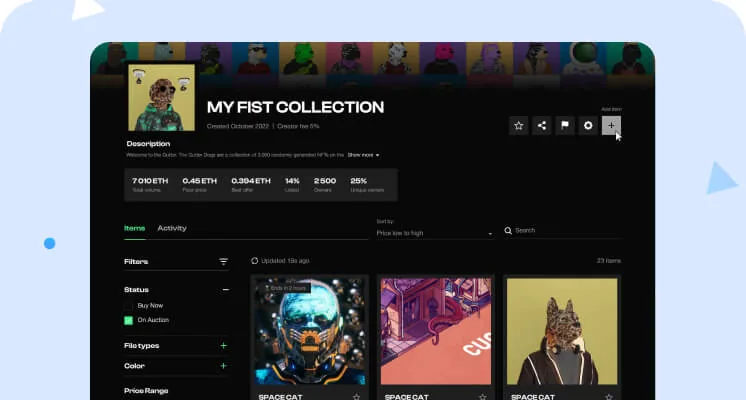Uncheck the On Auction checkbox

pos(128,320)
